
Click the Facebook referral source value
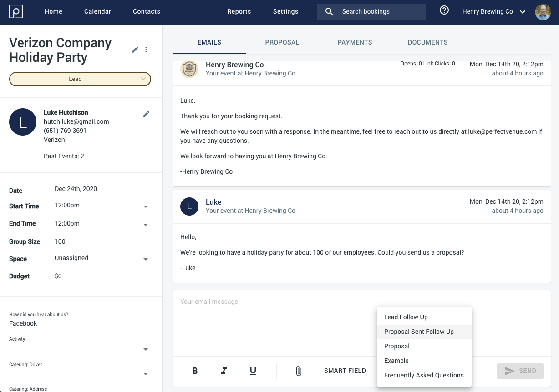tap(23, 323)
